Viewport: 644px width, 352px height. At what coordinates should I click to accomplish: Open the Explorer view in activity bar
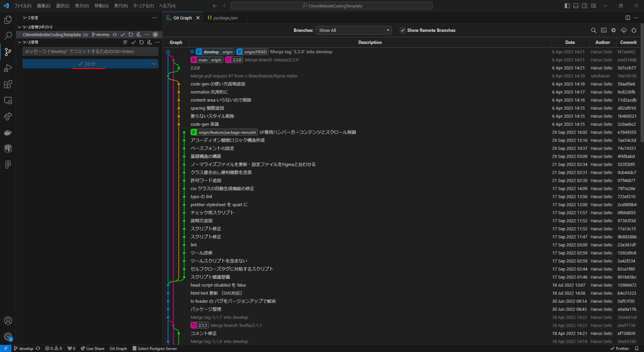(8, 20)
